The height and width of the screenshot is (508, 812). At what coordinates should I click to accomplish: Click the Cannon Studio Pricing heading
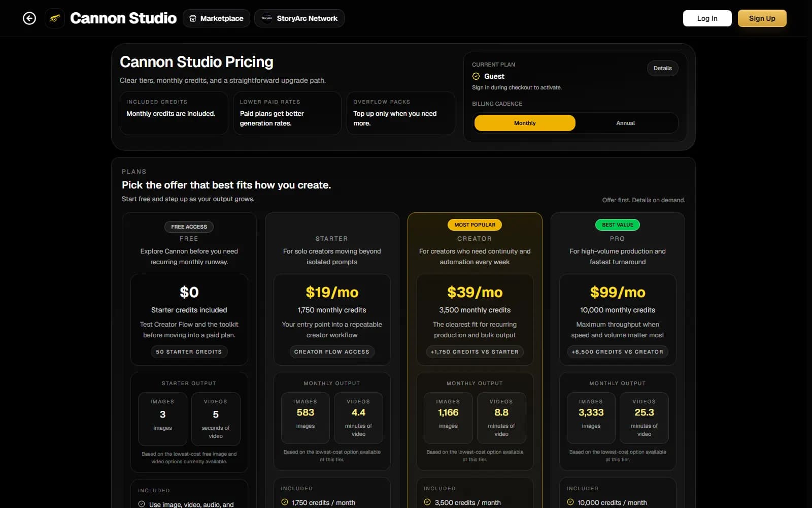196,62
